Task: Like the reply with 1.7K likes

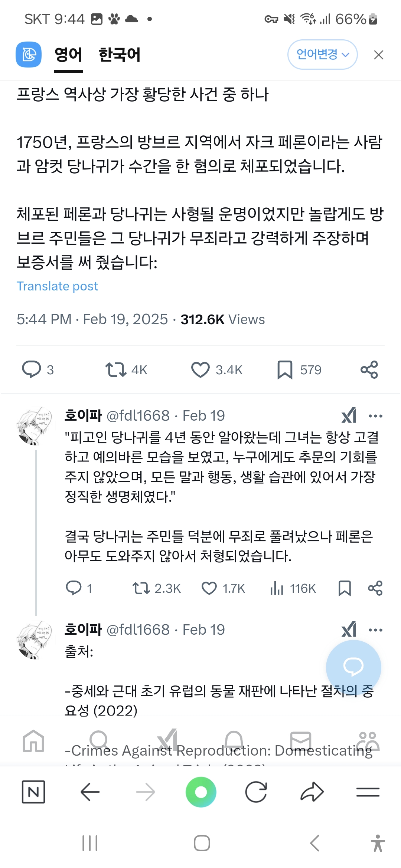Action: coord(209,588)
